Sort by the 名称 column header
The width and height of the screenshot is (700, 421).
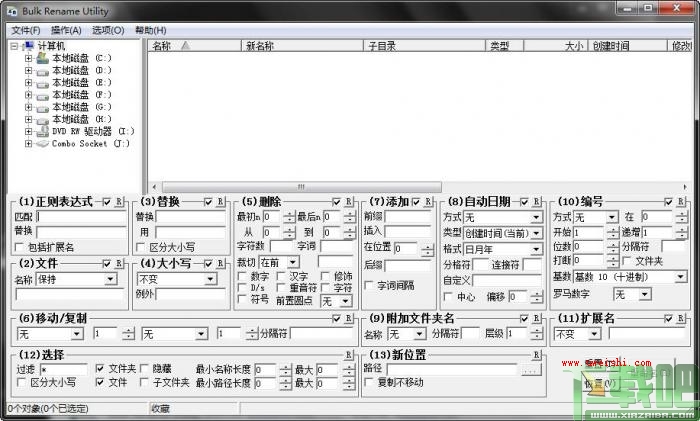pyautogui.click(x=194, y=46)
